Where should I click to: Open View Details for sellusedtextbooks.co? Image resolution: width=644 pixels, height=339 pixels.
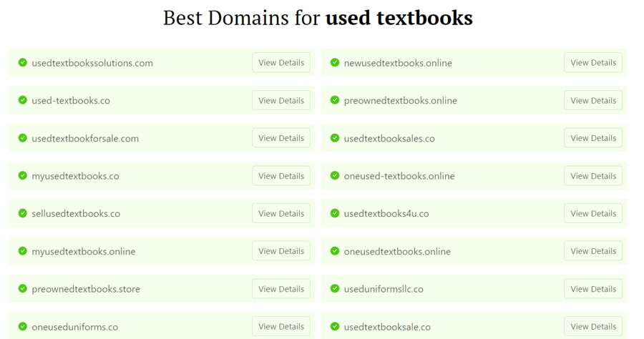tap(281, 214)
